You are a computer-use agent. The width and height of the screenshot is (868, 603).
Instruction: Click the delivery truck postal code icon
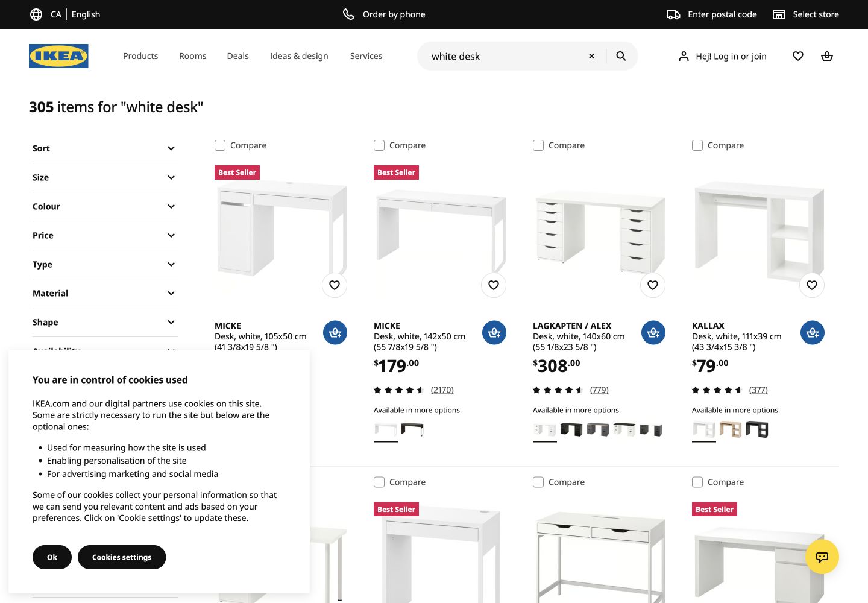tap(673, 14)
